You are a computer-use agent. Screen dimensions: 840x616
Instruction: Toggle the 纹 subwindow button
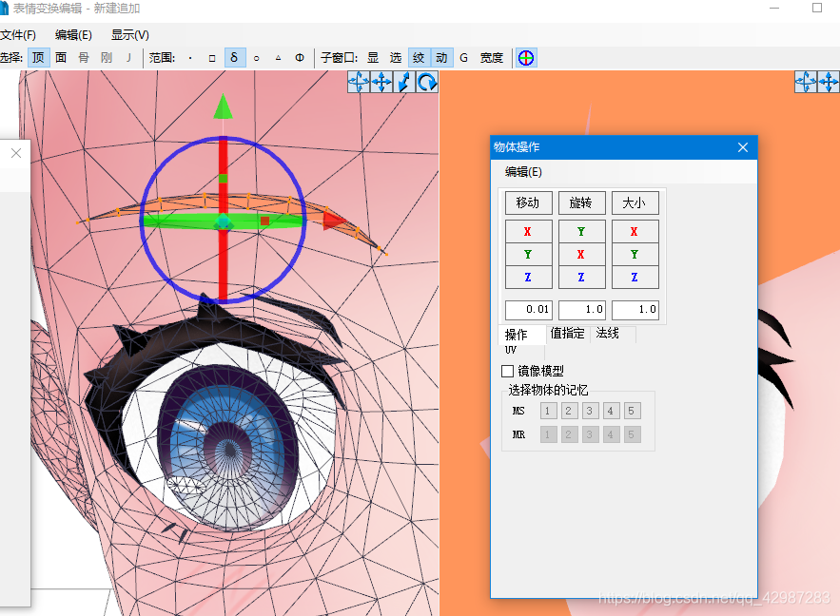418,57
